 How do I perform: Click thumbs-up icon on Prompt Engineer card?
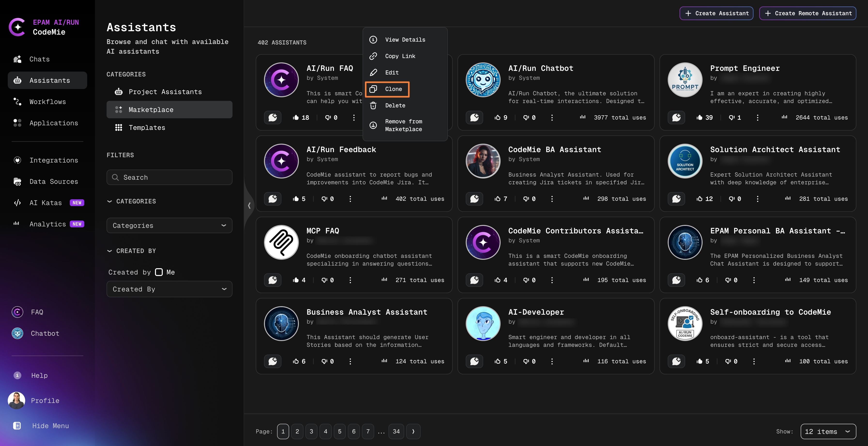[699, 118]
